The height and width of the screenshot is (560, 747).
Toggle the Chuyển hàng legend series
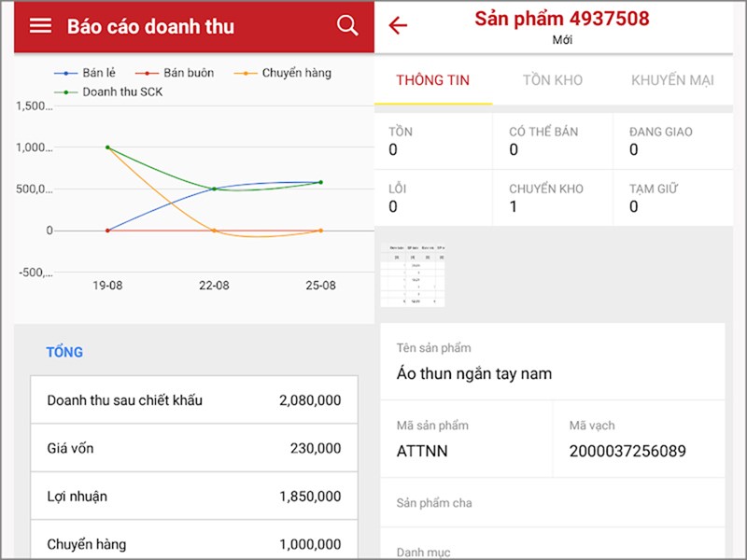click(x=283, y=73)
